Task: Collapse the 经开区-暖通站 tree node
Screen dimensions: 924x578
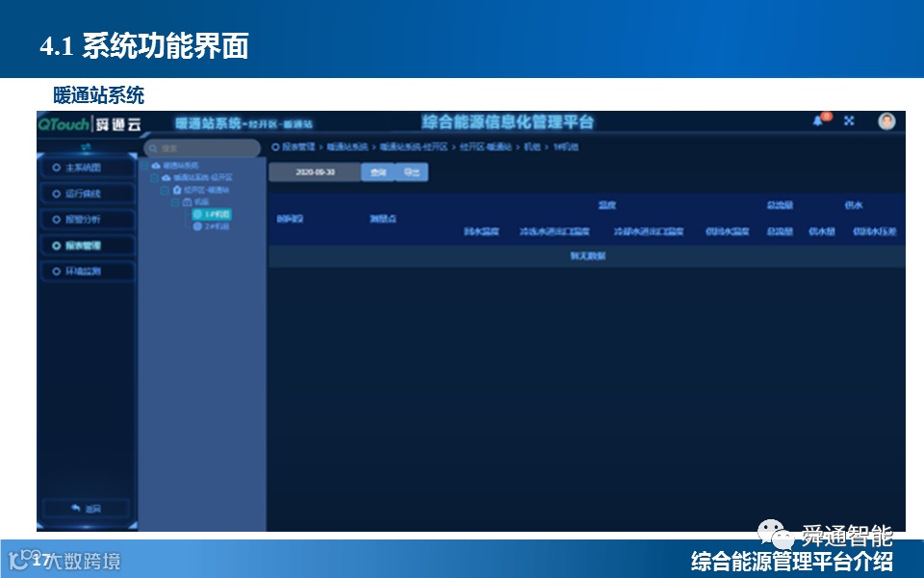Action: (x=165, y=190)
